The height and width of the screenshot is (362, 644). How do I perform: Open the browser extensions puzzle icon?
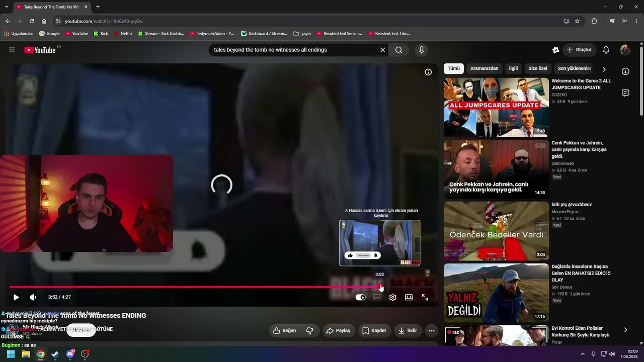(x=594, y=21)
